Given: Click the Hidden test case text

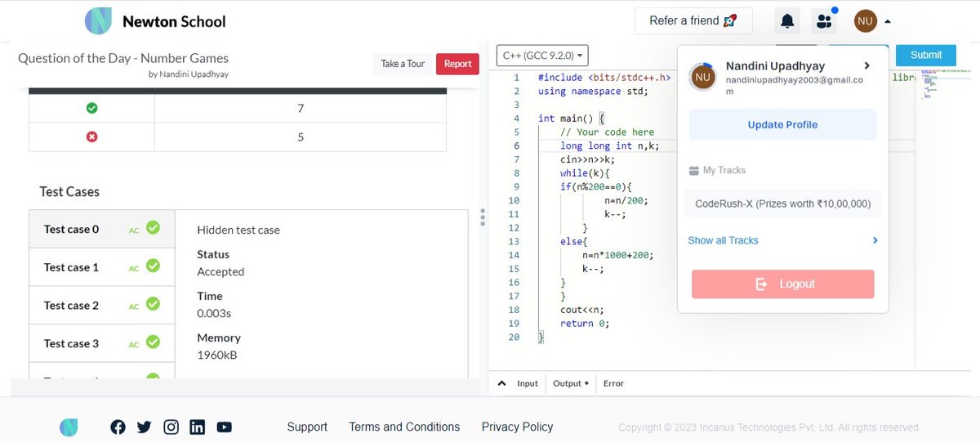Looking at the screenshot, I should pyautogui.click(x=238, y=230).
